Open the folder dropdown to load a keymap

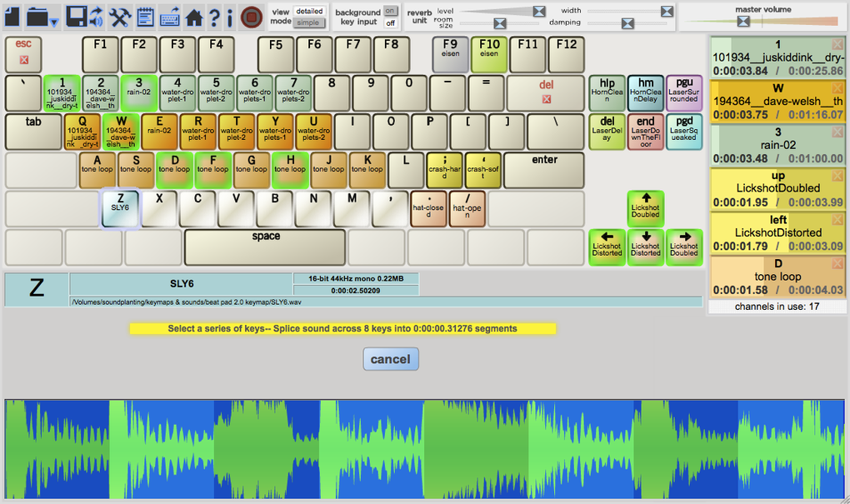point(41,17)
